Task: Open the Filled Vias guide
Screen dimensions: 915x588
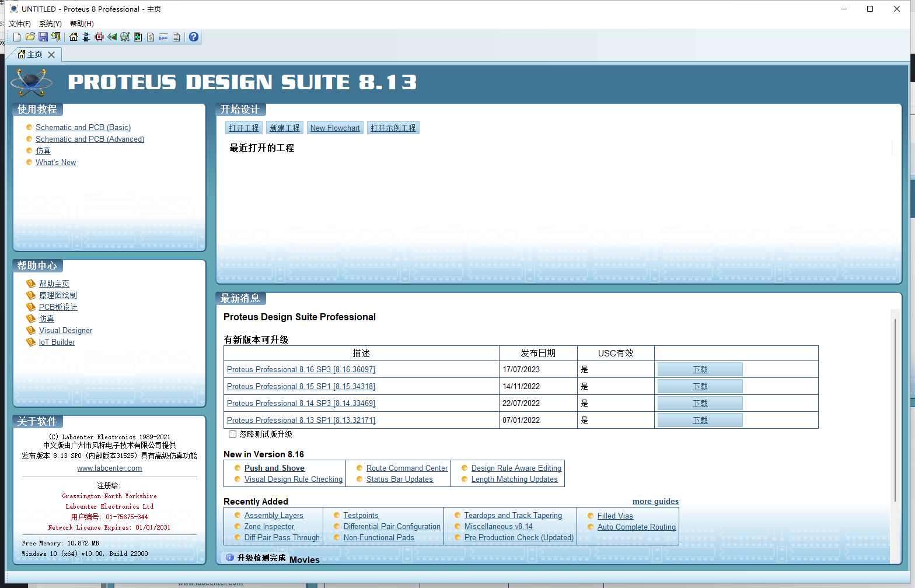Action: click(x=615, y=516)
